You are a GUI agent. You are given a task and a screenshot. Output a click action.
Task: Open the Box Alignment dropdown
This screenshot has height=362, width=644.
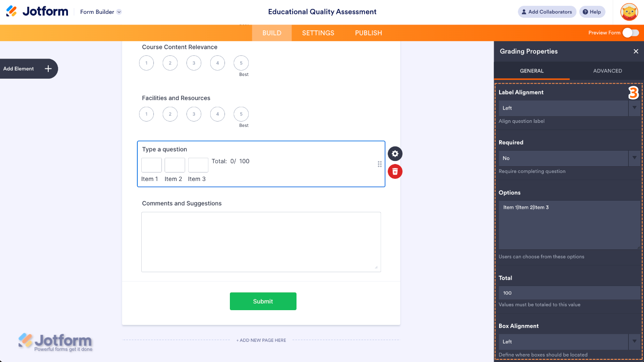(635, 341)
